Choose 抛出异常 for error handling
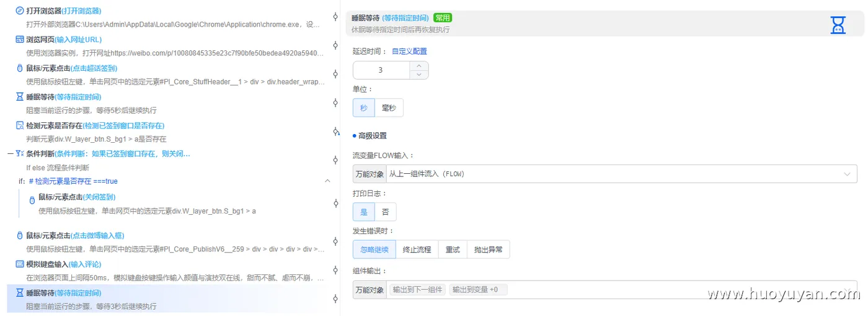The height and width of the screenshot is (316, 868). tap(488, 250)
